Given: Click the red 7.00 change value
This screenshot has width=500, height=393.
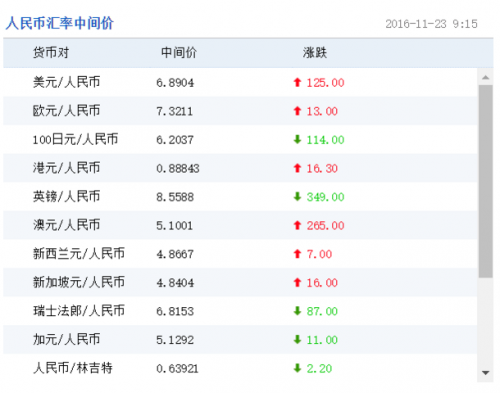Looking at the screenshot, I should coord(319,255).
